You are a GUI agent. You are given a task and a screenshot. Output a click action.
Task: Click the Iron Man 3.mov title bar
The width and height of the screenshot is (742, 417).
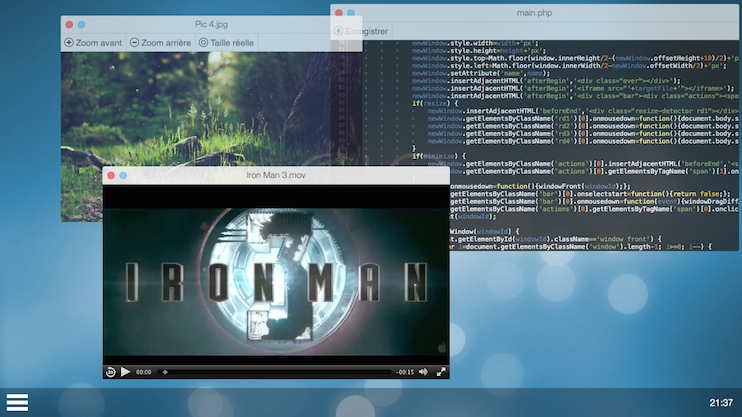276,175
